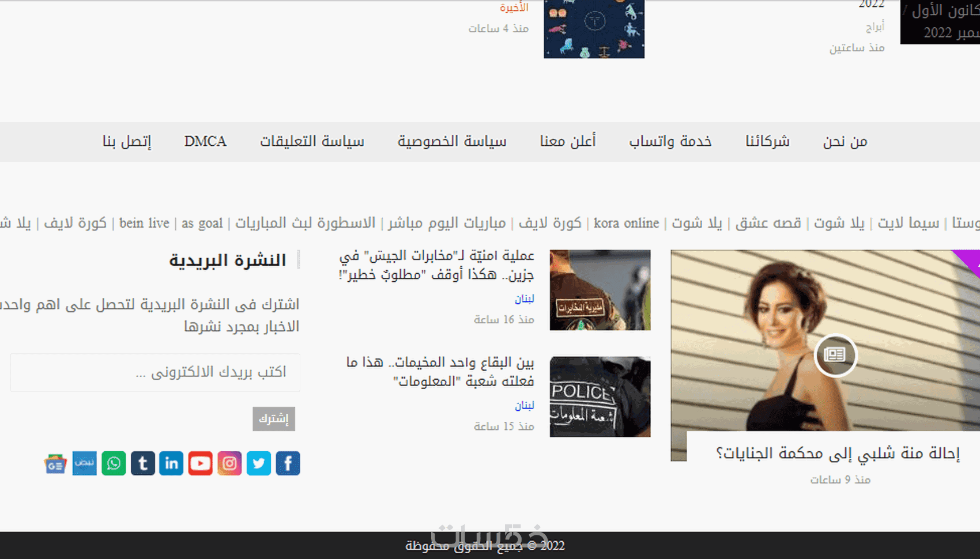This screenshot has width=980, height=559.
Task: Open the Instagram social icon
Action: point(229,463)
